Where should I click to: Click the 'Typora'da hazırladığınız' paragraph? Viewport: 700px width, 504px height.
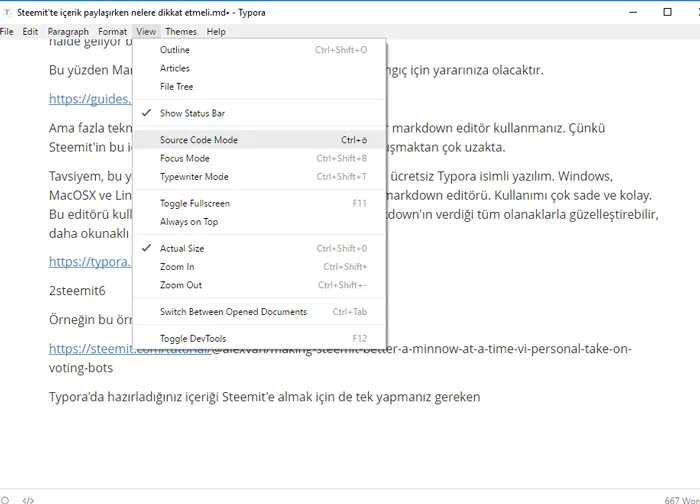coord(265,397)
